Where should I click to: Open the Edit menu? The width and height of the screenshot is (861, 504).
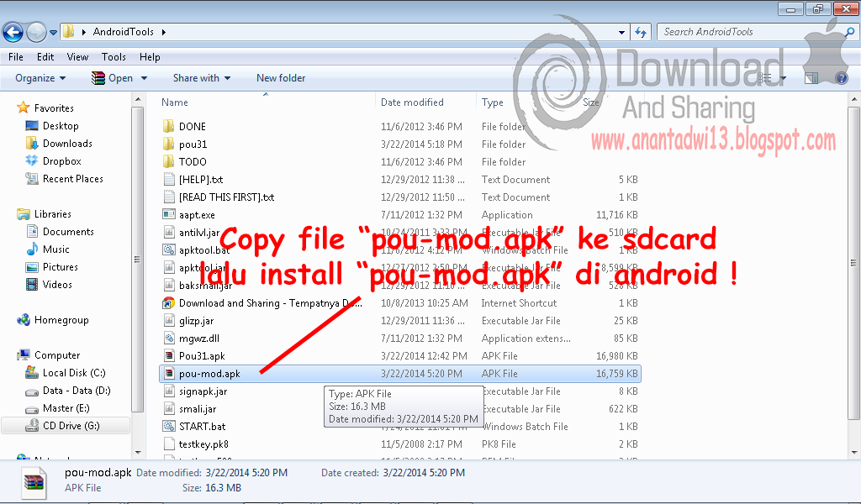point(45,57)
